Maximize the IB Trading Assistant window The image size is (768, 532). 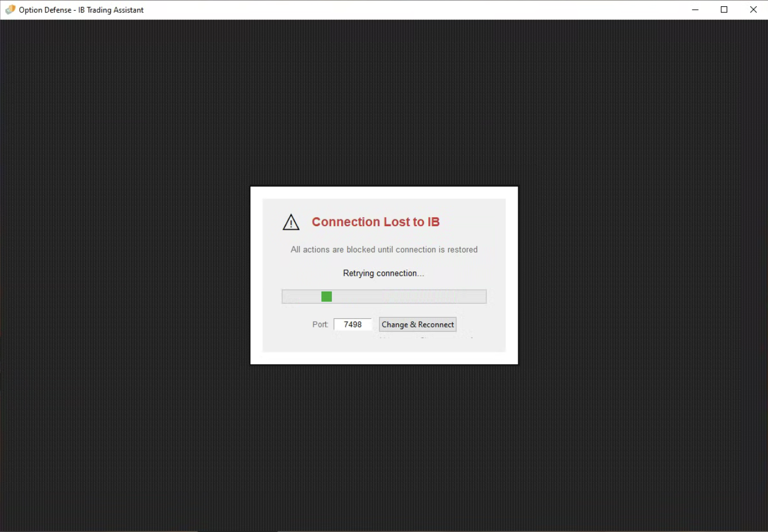pos(724,10)
